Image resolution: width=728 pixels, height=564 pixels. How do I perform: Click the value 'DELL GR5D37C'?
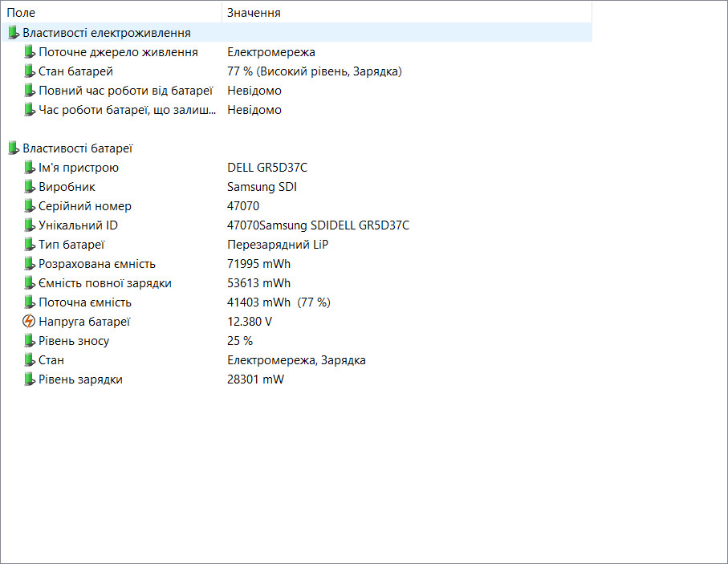267,168
